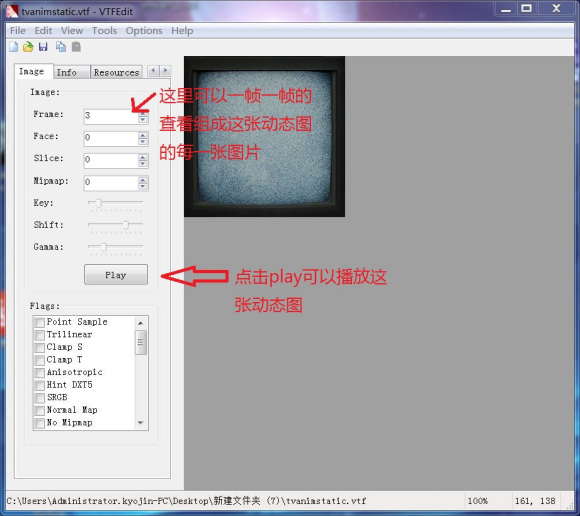This screenshot has height=516, width=580.
Task: Increase the Mipmap value with up arrow
Action: 143,180
